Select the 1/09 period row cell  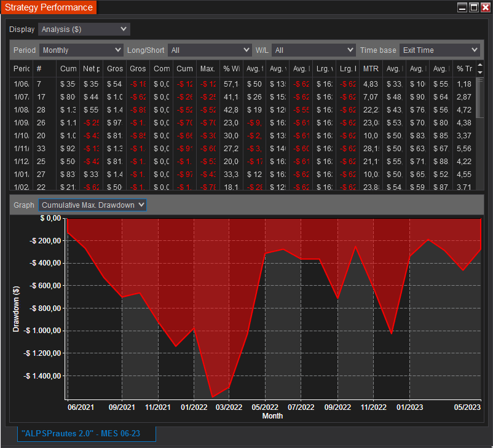tap(22, 123)
